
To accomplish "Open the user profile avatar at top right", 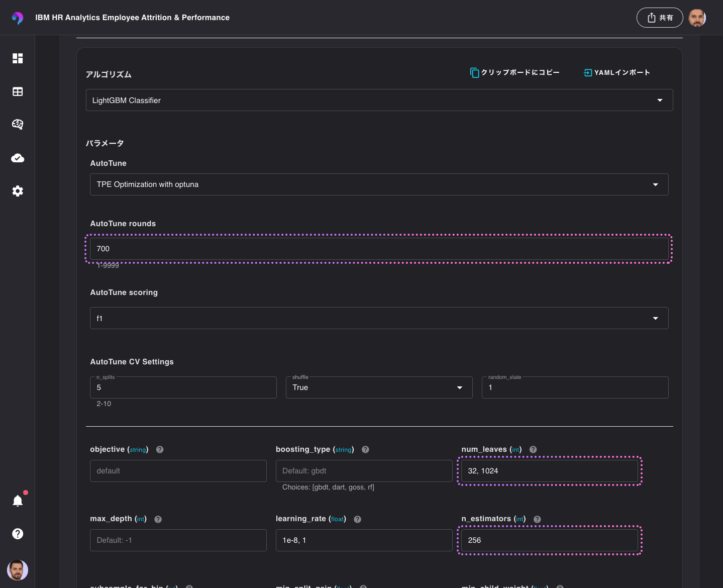I will pos(697,17).
